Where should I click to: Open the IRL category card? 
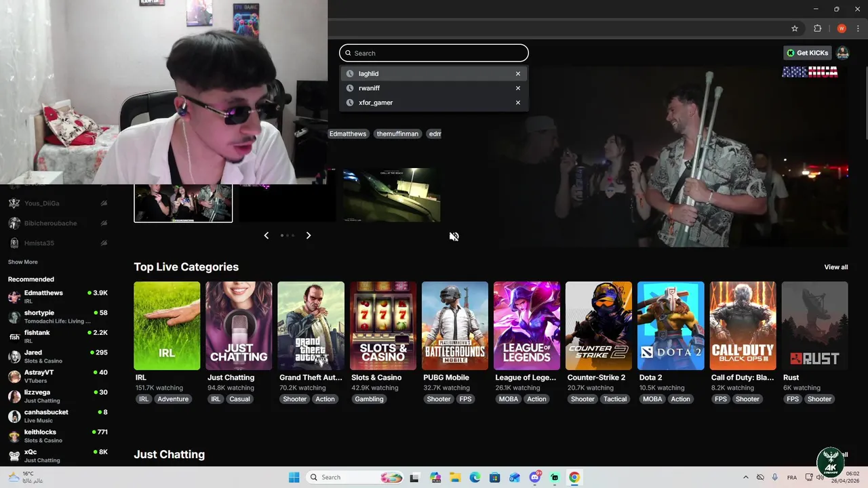pyautogui.click(x=167, y=325)
